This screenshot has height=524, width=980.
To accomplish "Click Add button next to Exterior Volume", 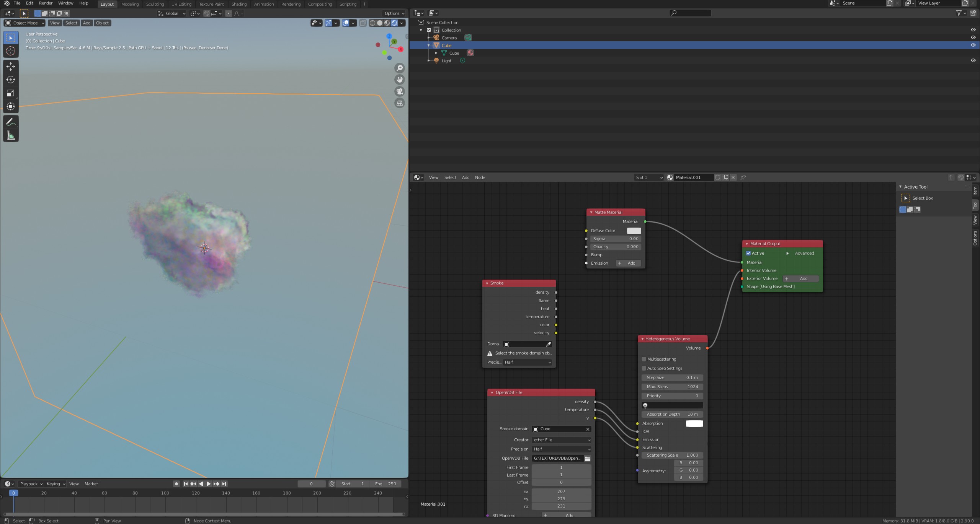I will (x=800, y=278).
